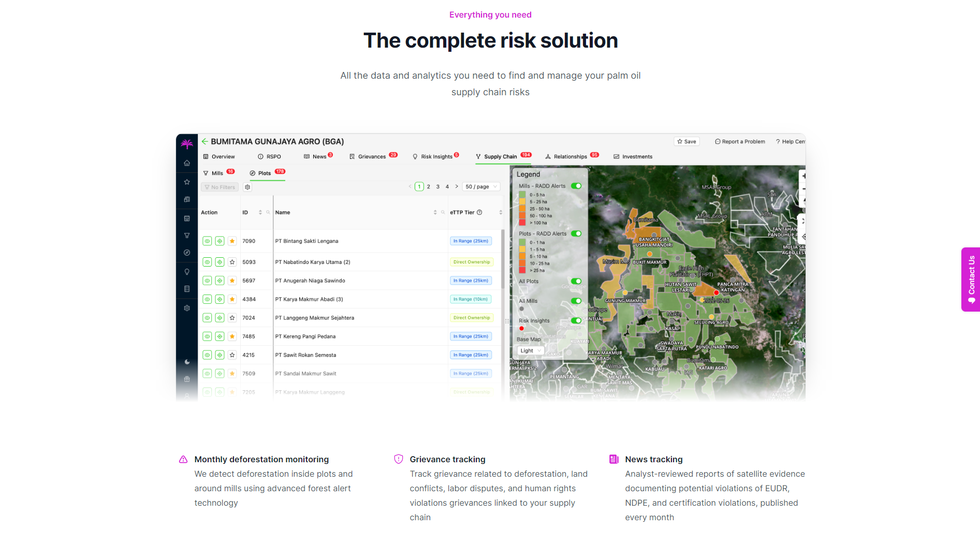The image size is (980, 558).
Task: Open the gear settings icon in the dark sidebar
Action: pos(187,308)
